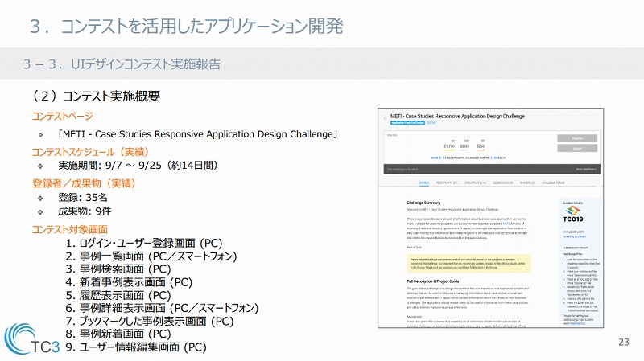Switch to the Submissions tab
The image size is (644, 361).
(x=502, y=183)
